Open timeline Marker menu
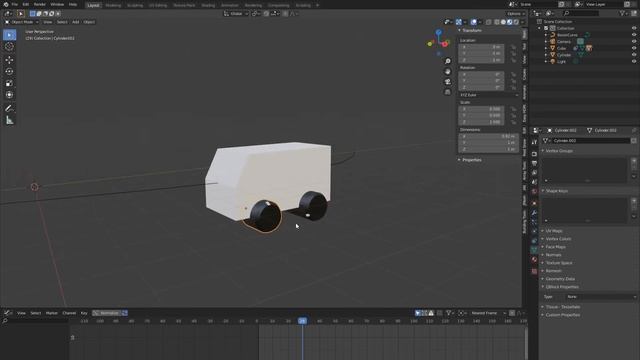This screenshot has height=360, width=640. (x=52, y=313)
